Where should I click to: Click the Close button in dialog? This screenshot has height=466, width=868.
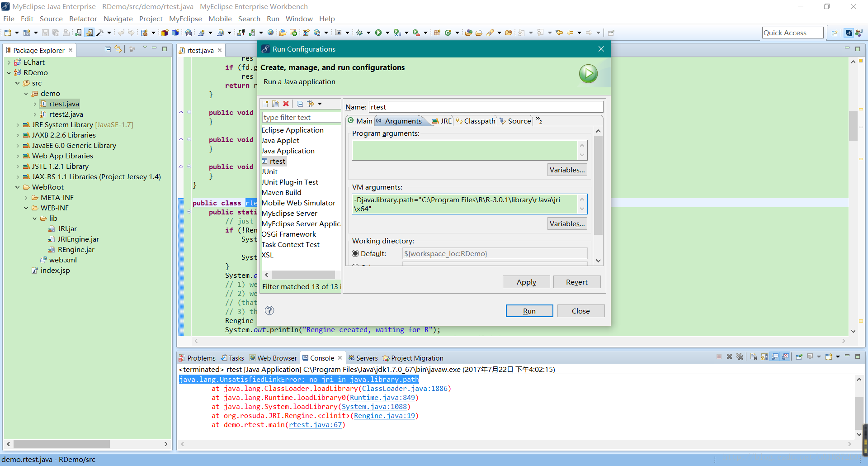[x=581, y=311]
